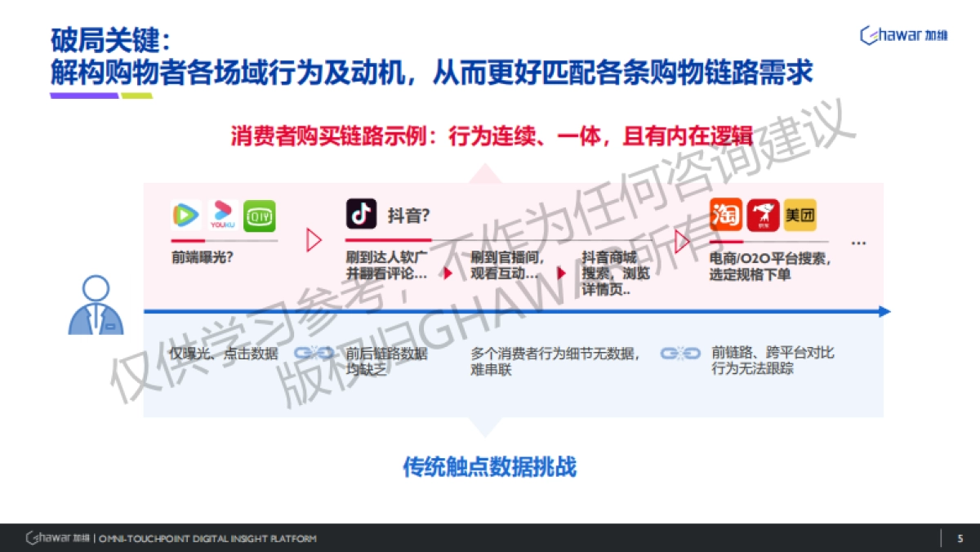
Task: Select the yellow Meituan app icon
Action: coord(799,214)
